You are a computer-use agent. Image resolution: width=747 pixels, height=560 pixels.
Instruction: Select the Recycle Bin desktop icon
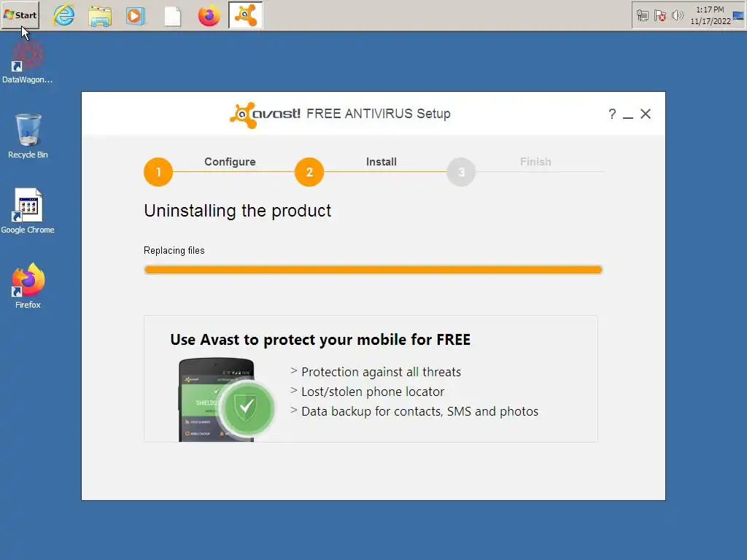pos(28,136)
